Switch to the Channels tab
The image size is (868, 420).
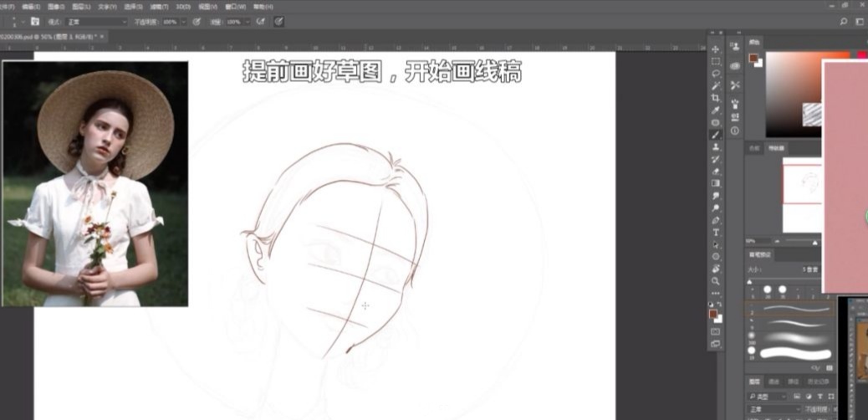tap(774, 382)
